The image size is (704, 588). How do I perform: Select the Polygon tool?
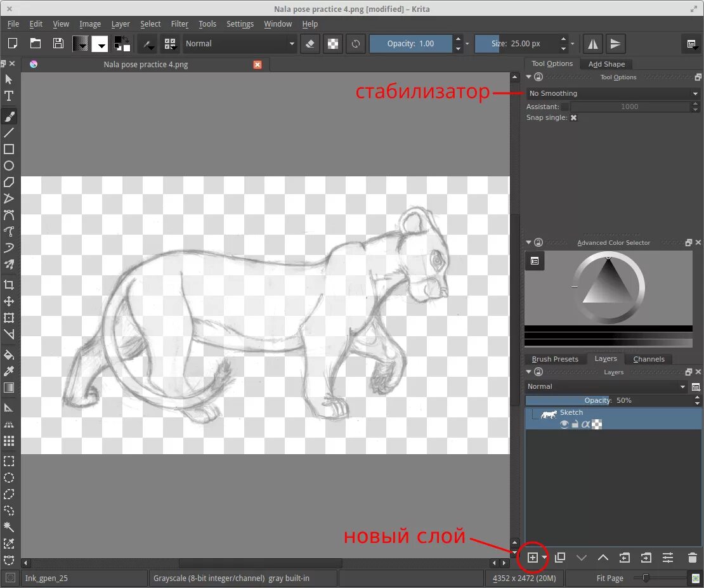click(8, 182)
